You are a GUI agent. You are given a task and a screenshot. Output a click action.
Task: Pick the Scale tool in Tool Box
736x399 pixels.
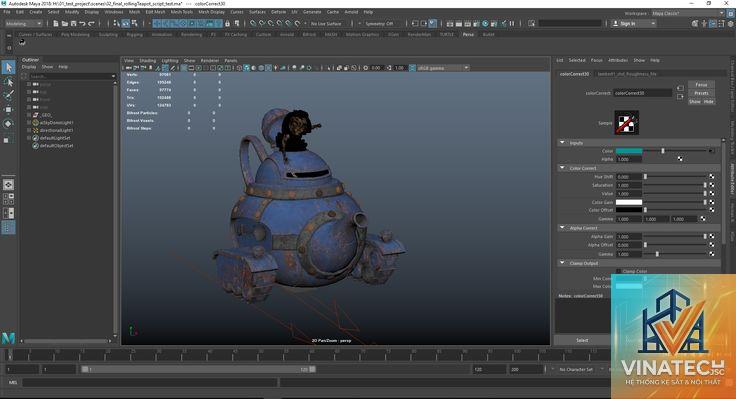pyautogui.click(x=7, y=139)
